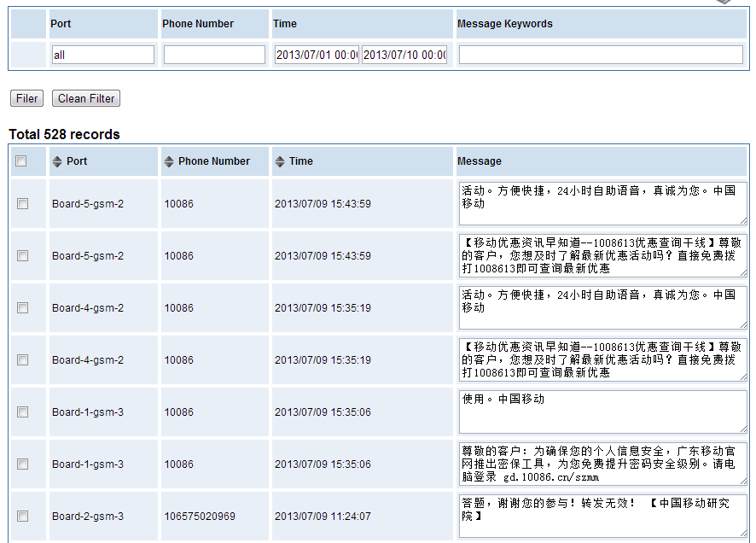Check the Board-5-gsm-2 row starting with '活动'

pyautogui.click(x=23, y=204)
